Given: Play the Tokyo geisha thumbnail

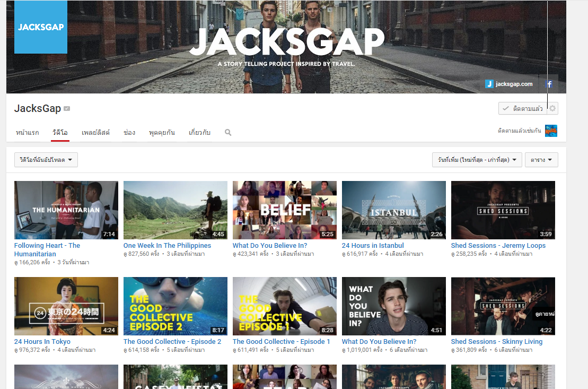Looking at the screenshot, I should tap(66, 306).
